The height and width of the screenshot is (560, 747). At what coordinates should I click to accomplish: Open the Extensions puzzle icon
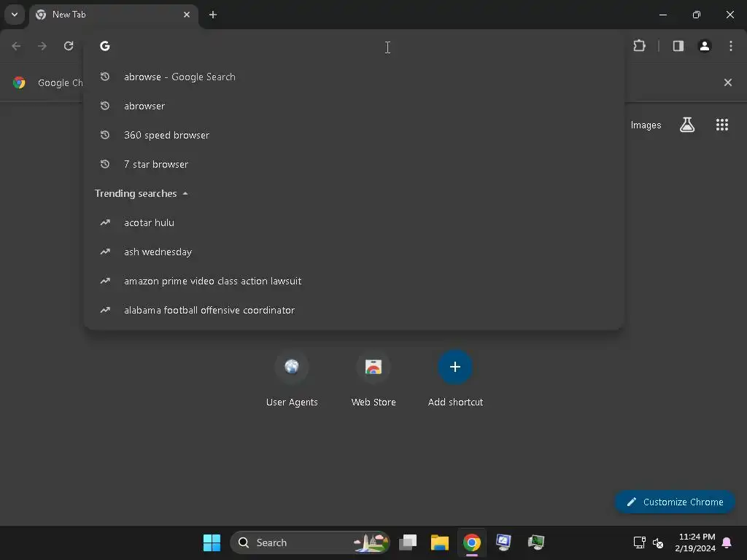639,46
